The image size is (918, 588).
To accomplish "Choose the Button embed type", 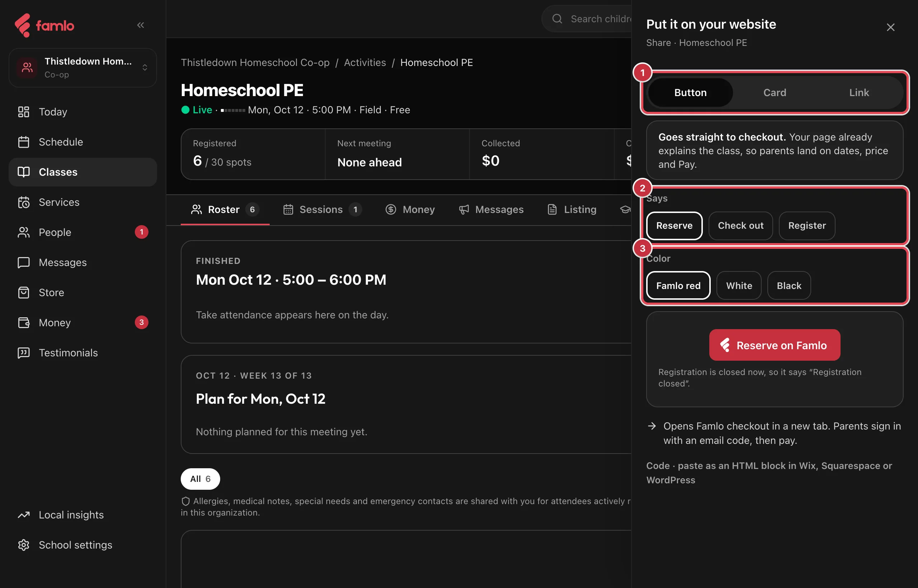I will point(690,93).
